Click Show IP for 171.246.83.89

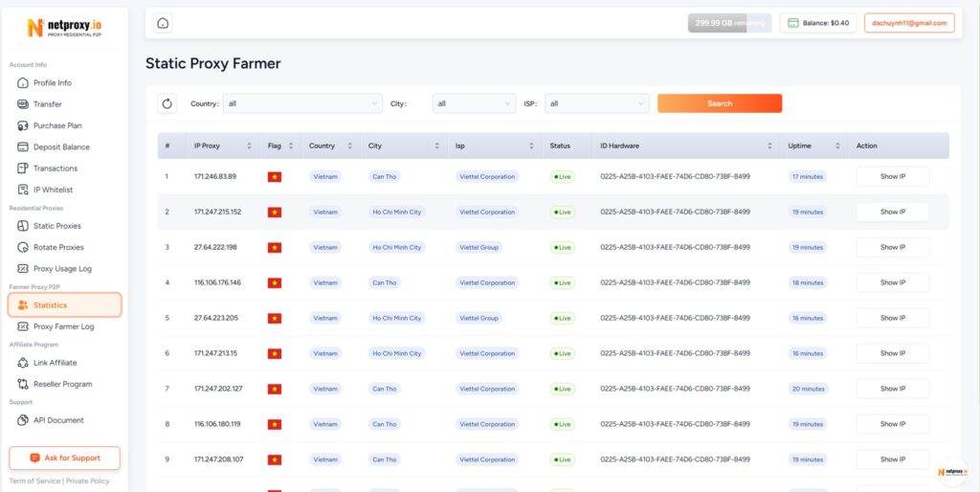[893, 177]
